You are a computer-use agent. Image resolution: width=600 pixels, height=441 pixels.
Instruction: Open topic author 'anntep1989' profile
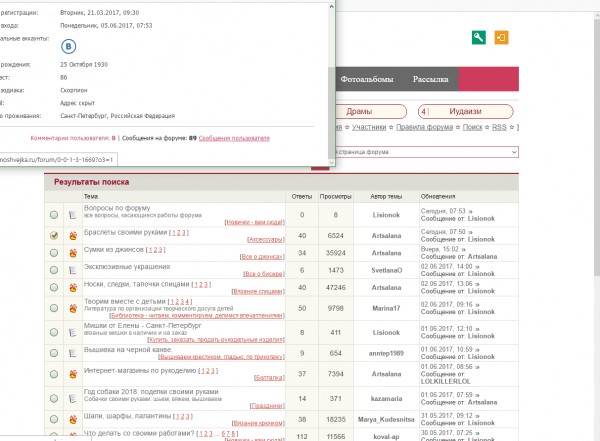(386, 353)
